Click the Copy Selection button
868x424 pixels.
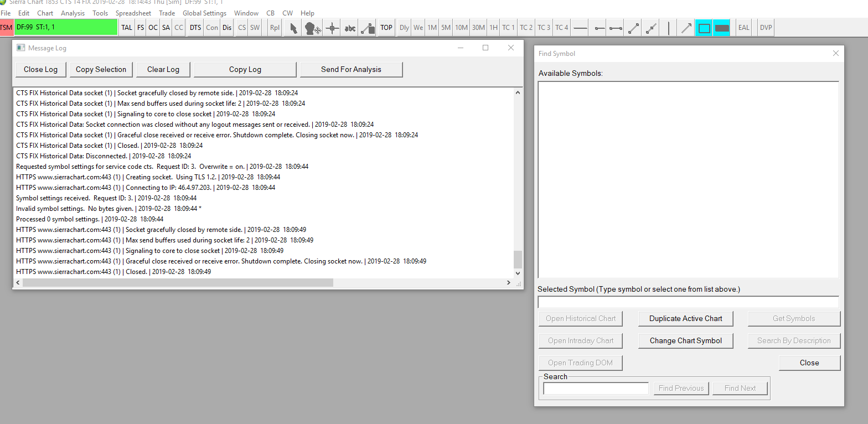click(101, 69)
